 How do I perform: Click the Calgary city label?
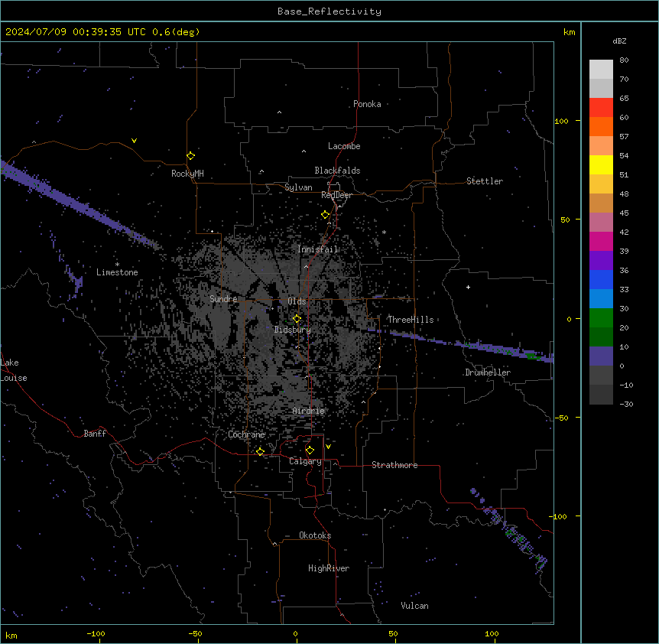(x=305, y=461)
